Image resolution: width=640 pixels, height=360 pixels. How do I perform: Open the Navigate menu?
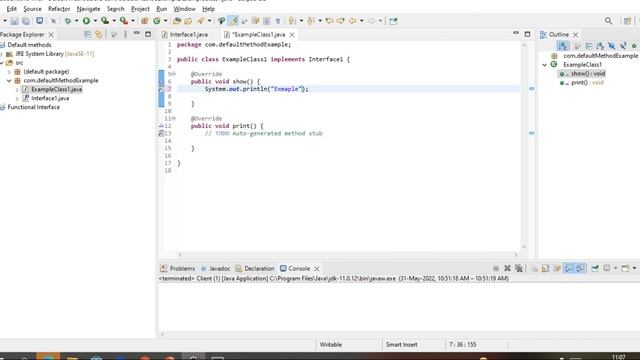point(88,9)
